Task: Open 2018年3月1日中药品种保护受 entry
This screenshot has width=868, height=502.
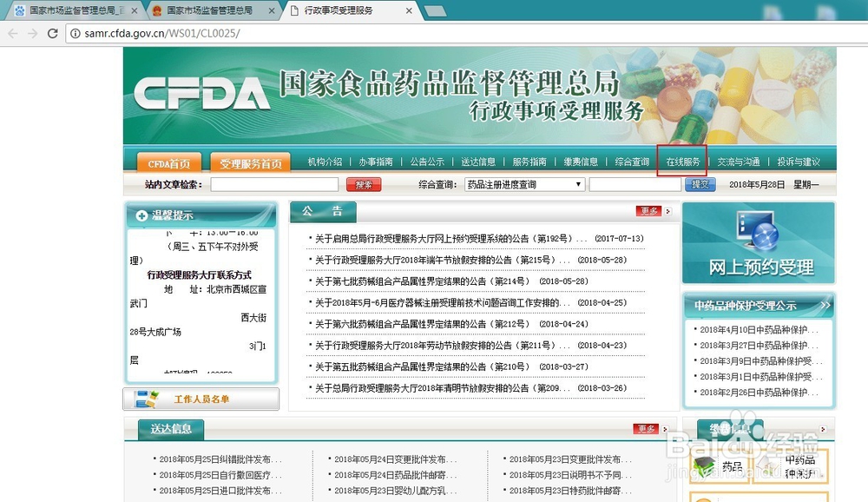Action: point(760,377)
